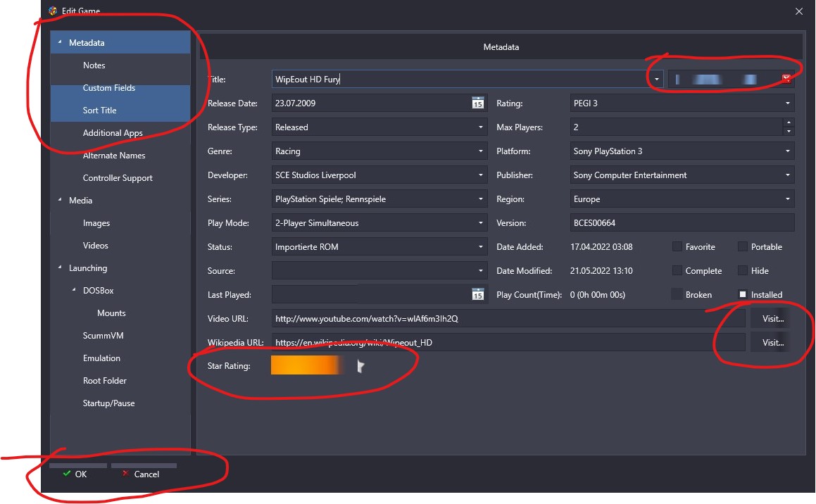Set the Star Rating bar

308,365
